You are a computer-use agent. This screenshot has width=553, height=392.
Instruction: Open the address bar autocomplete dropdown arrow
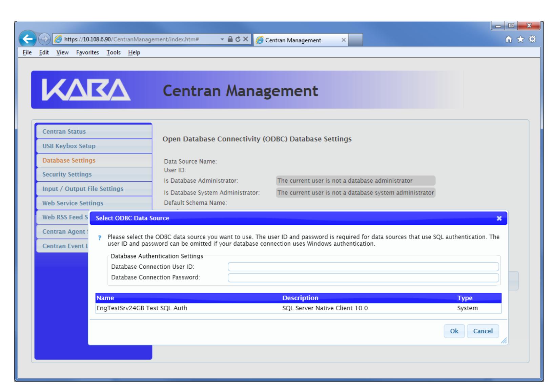(x=222, y=40)
